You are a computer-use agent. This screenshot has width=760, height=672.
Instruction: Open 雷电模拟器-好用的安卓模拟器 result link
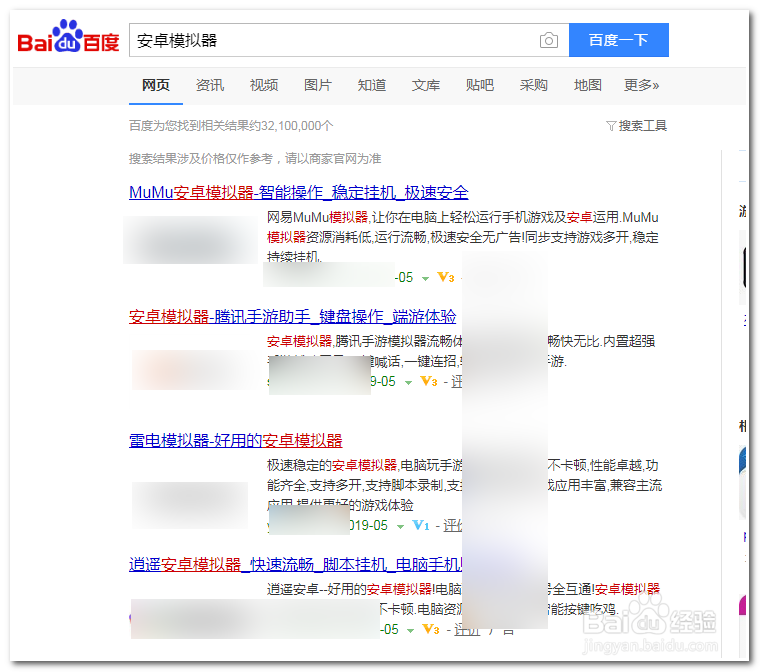pyautogui.click(x=236, y=441)
